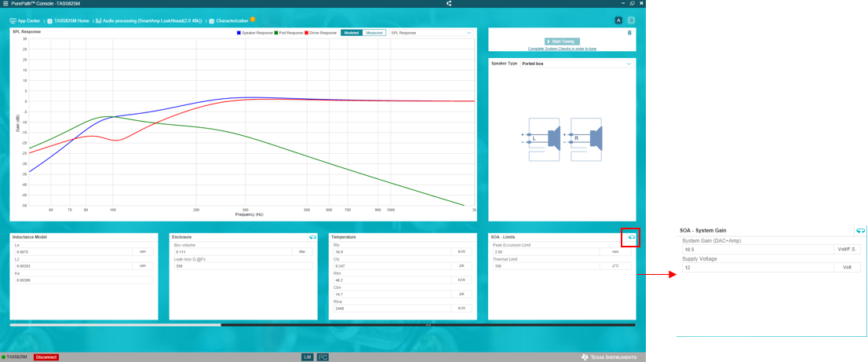Go to Audio processing (SmartAmp LookAhead) breadcrumb
The image size is (868, 362).
tap(152, 21)
